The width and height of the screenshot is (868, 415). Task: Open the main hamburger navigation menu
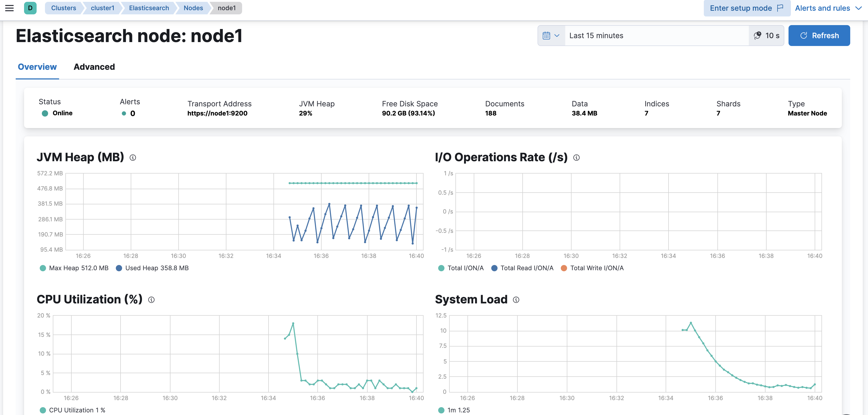tap(9, 8)
